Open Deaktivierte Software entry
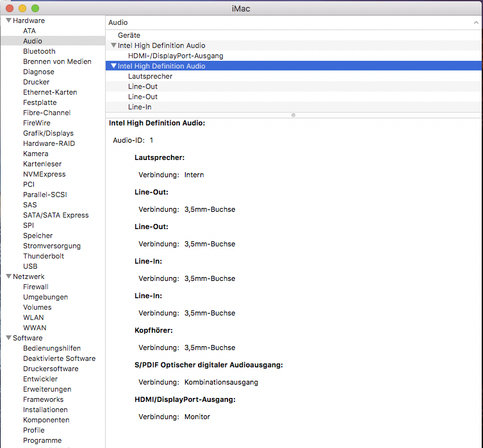The width and height of the screenshot is (483, 448). pos(59,358)
